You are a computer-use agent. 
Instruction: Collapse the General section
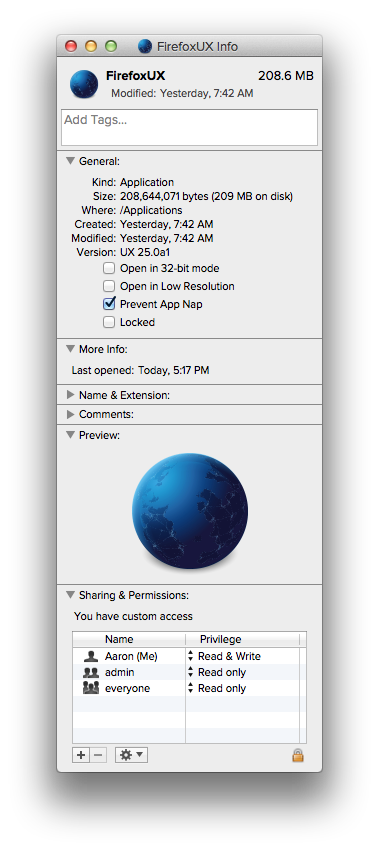[x=70, y=161]
